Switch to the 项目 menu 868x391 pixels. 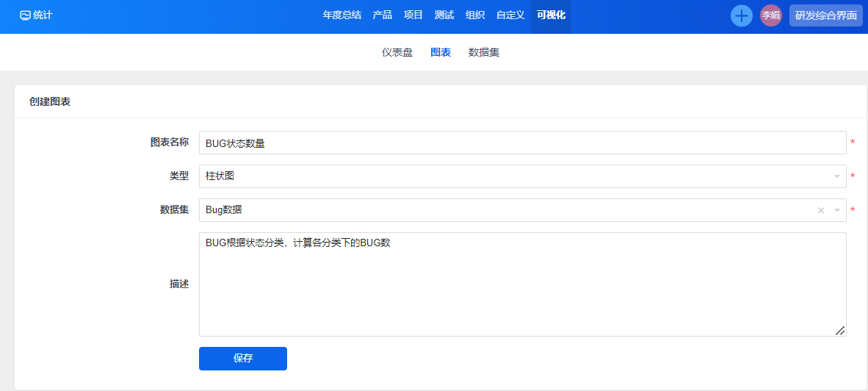413,15
